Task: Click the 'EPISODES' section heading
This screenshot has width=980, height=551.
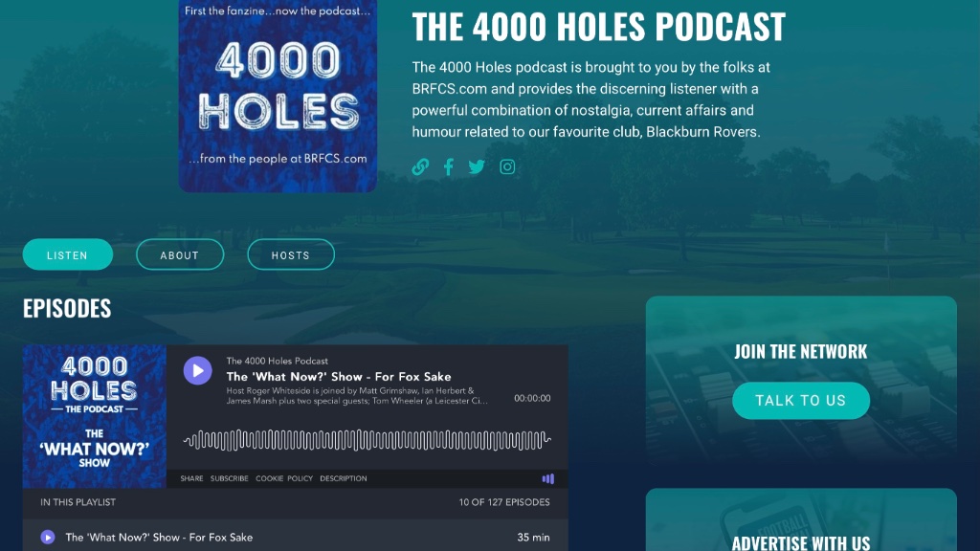Action: [x=67, y=308]
